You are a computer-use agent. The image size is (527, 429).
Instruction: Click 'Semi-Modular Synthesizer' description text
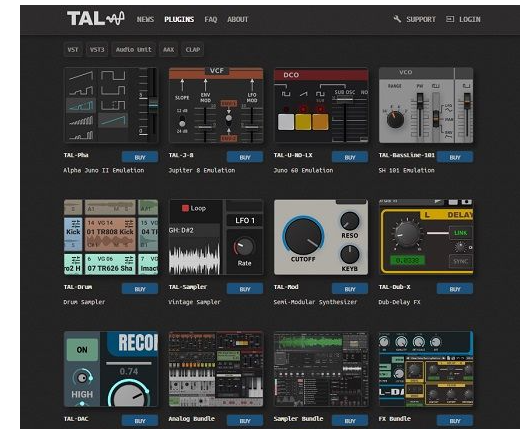[x=315, y=302]
